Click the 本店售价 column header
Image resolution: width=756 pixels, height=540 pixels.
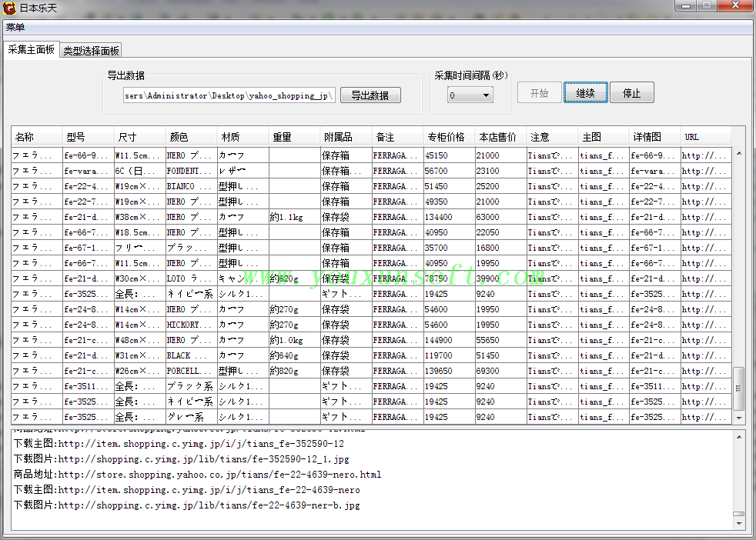click(501, 137)
